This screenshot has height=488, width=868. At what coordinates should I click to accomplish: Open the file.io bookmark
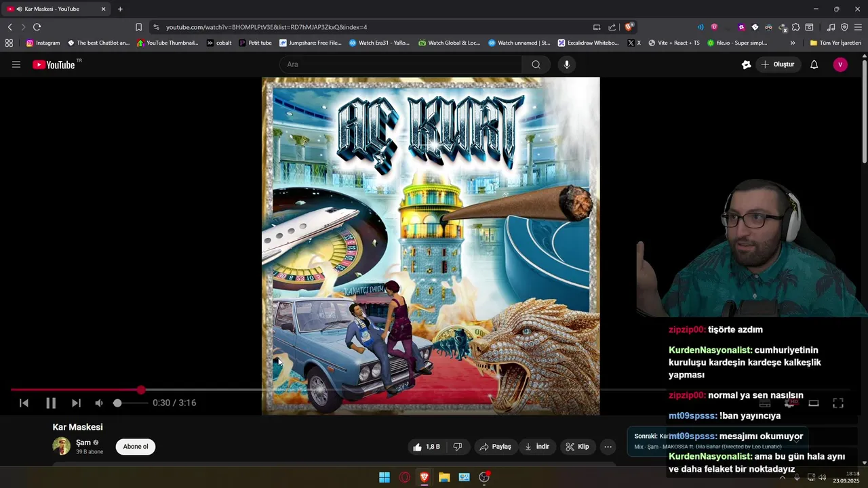pyautogui.click(x=737, y=43)
